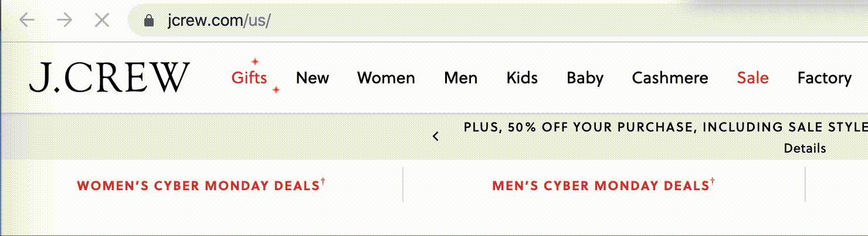
Task: View site info via the lock icon
Action: tap(149, 21)
